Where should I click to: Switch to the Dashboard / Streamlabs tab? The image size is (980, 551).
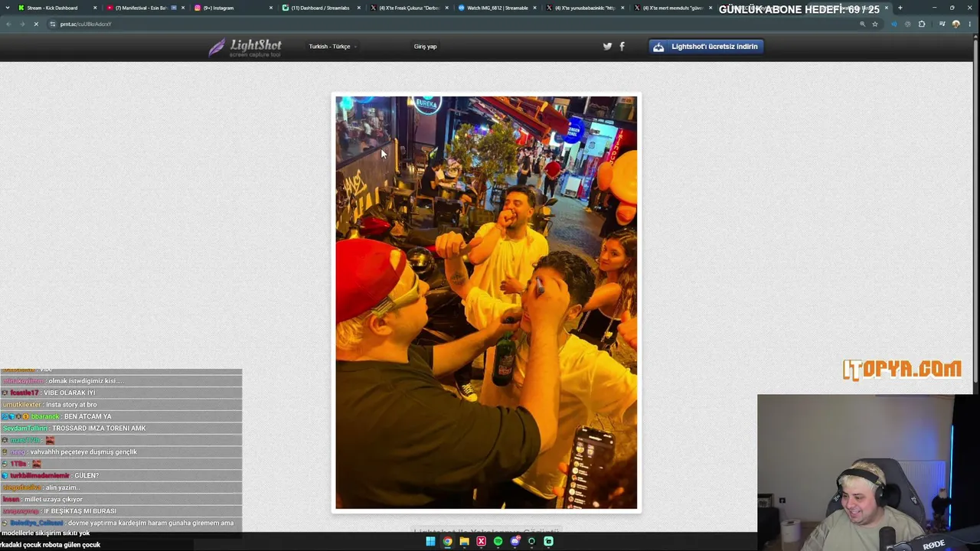point(322,8)
